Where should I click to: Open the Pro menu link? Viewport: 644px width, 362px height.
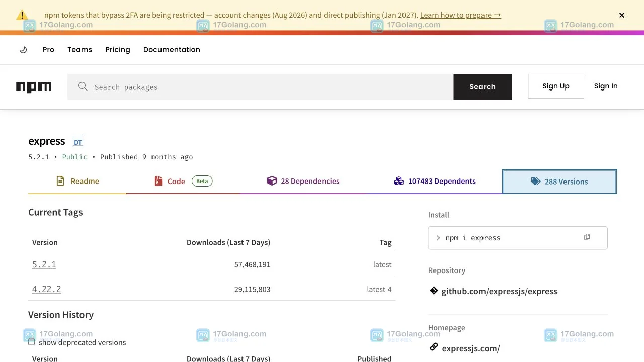(48, 50)
